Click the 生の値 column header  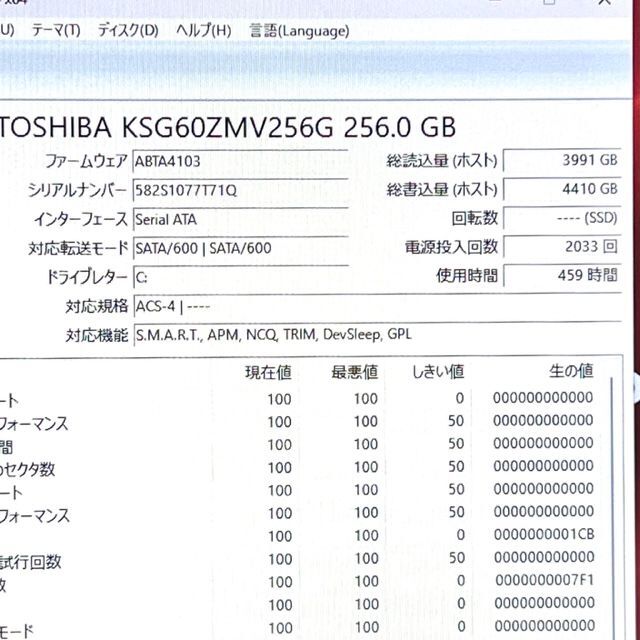[571, 371]
